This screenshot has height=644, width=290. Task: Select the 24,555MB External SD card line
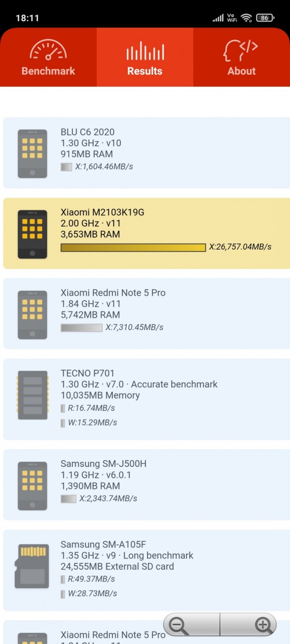117,567
